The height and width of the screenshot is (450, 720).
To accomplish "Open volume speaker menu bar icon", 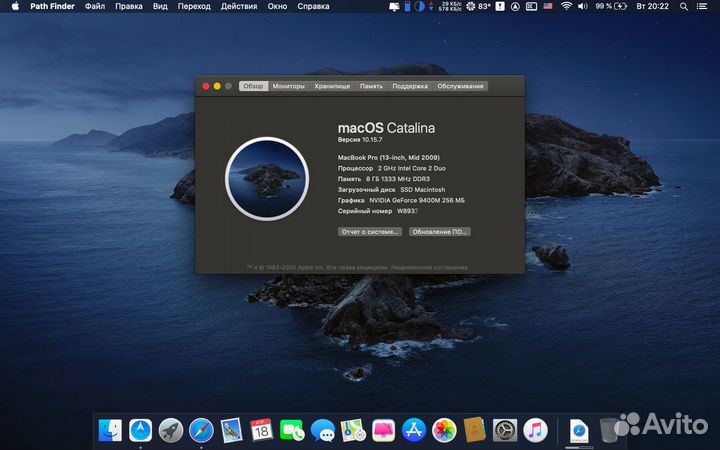I will click(x=583, y=6).
